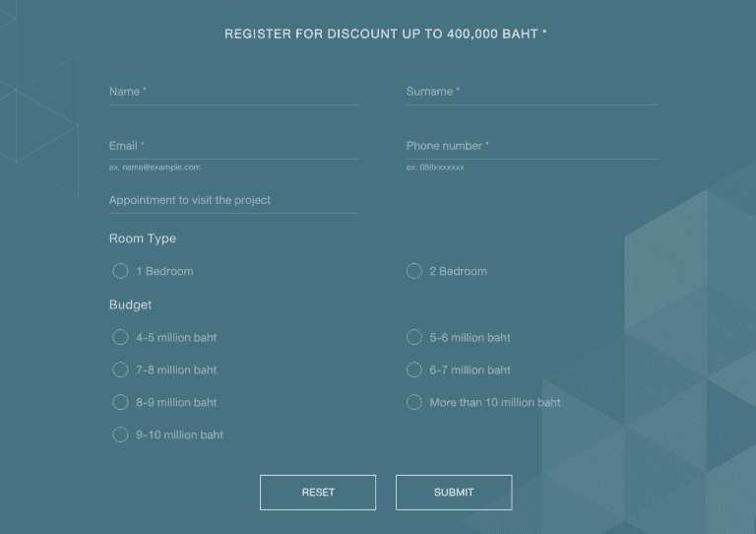This screenshot has width=756, height=534.
Task: Click the 9-10 million baht label text
Action: click(x=179, y=434)
